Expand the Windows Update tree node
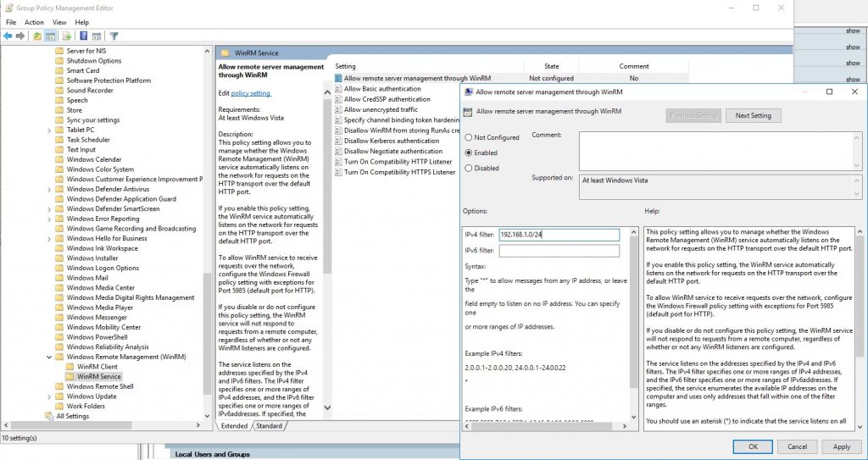Screen dimensions: 868x460 (48, 396)
